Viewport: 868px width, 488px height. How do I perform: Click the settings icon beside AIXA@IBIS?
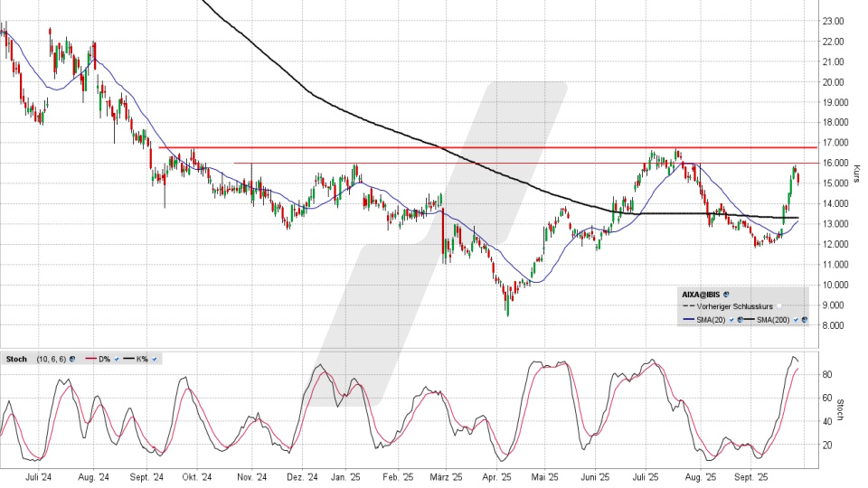[727, 295]
